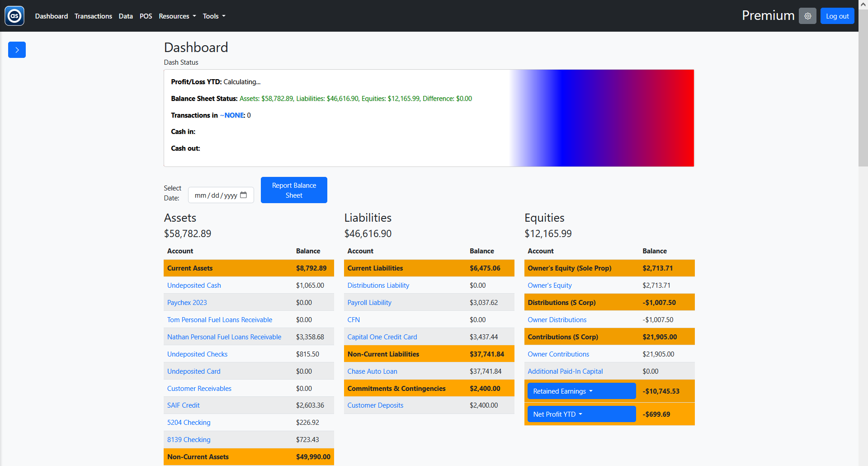This screenshot has width=868, height=466.
Task: Expand the sidebar with the blue chevron
Action: [17, 50]
